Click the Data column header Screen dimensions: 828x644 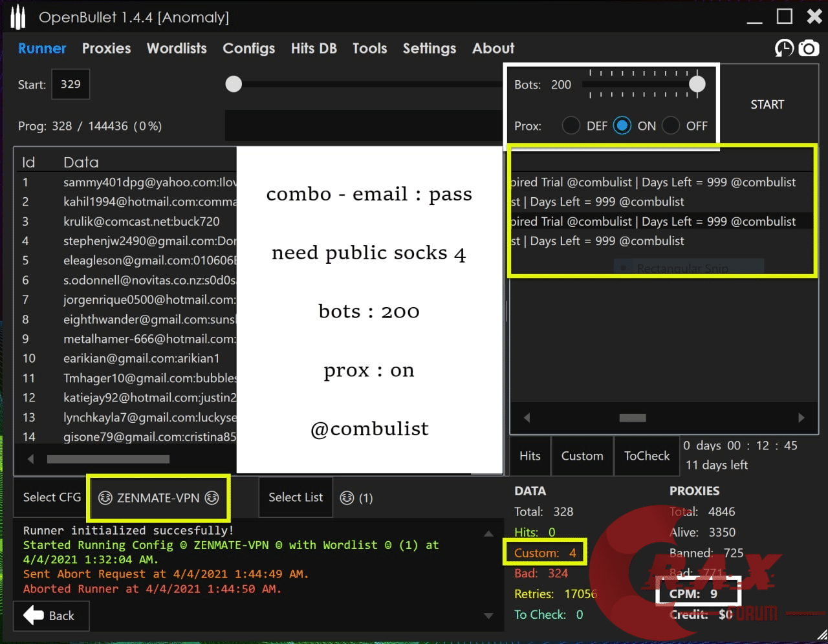tap(81, 162)
